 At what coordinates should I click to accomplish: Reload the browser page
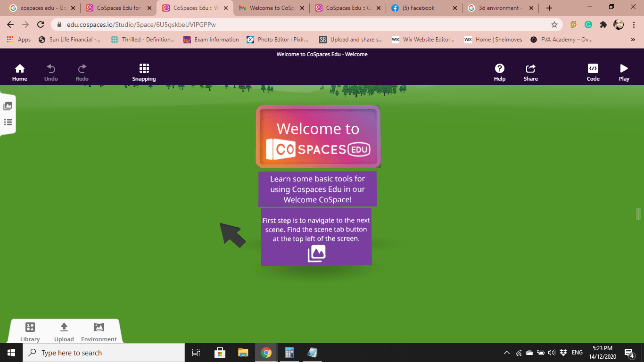41,25
